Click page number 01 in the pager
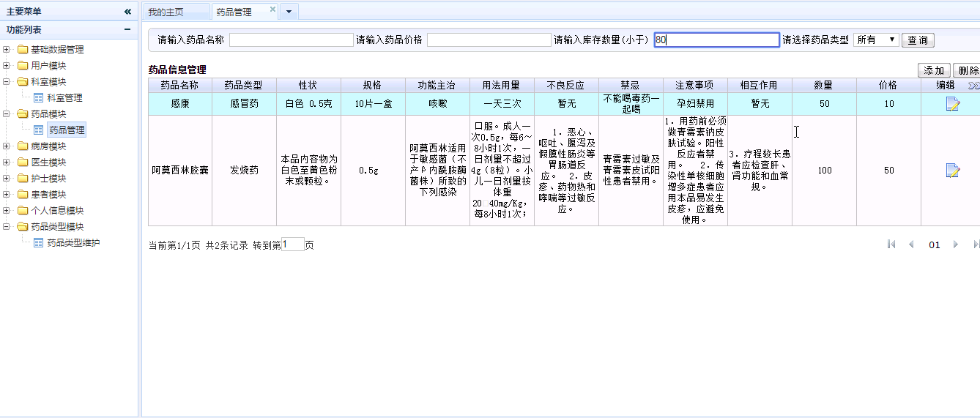Viewport: 980px width, 418px height. [934, 245]
